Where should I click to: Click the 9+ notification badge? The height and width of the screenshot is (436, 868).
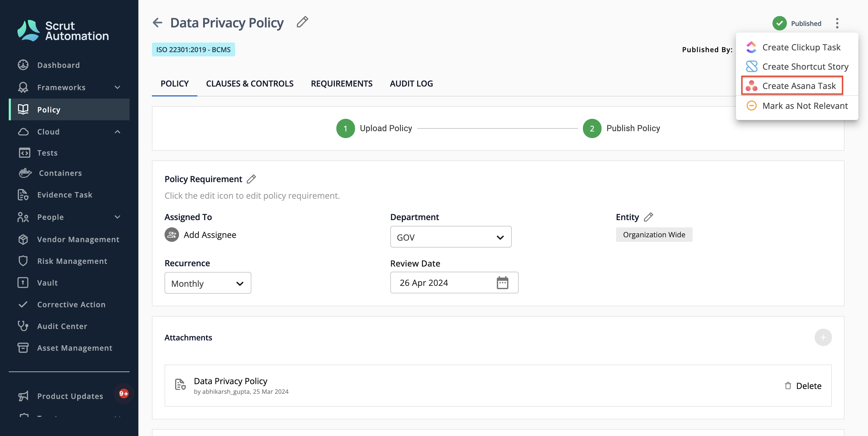pyautogui.click(x=124, y=393)
